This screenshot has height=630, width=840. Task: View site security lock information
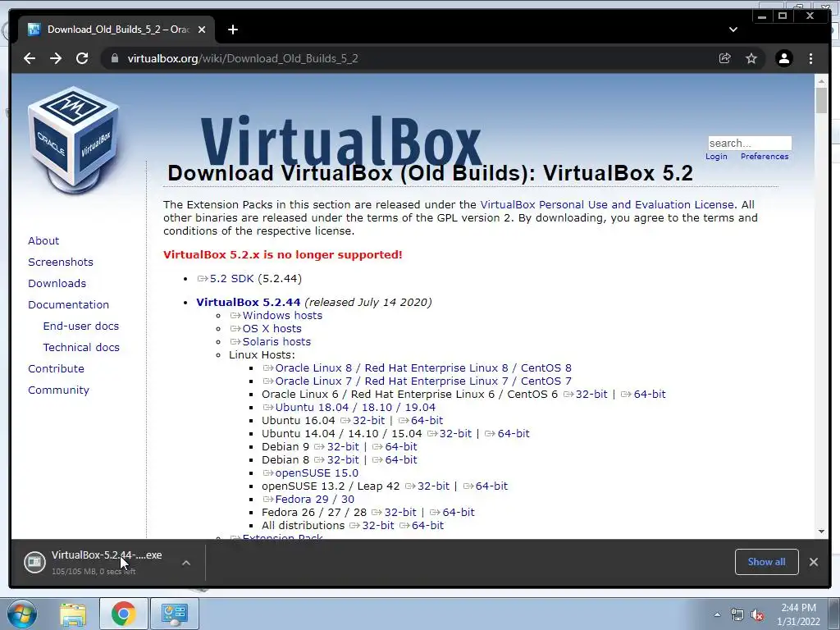coord(114,58)
